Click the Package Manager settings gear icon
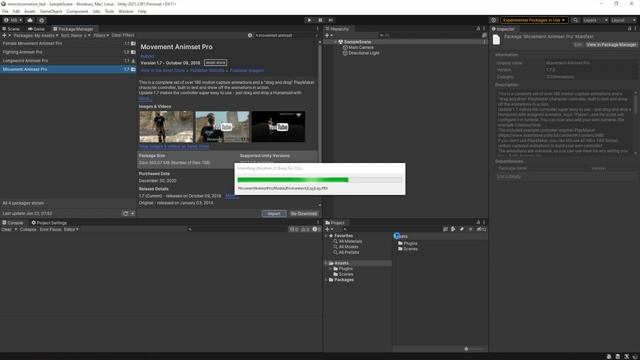The image size is (640, 360). coord(250,36)
